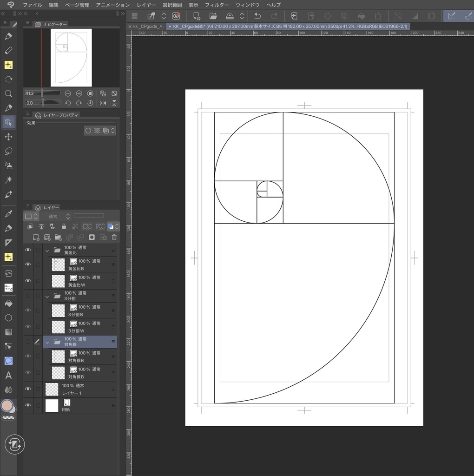Screen dimensions: 474x476
Task: Show the 3分割 folder layer
Action: pyautogui.click(x=28, y=296)
